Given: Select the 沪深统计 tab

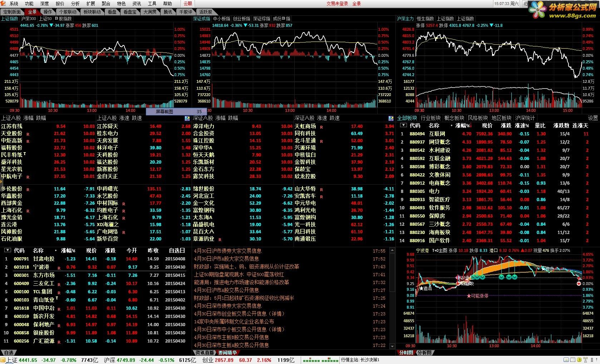Looking at the screenshot, I should (525, 118).
